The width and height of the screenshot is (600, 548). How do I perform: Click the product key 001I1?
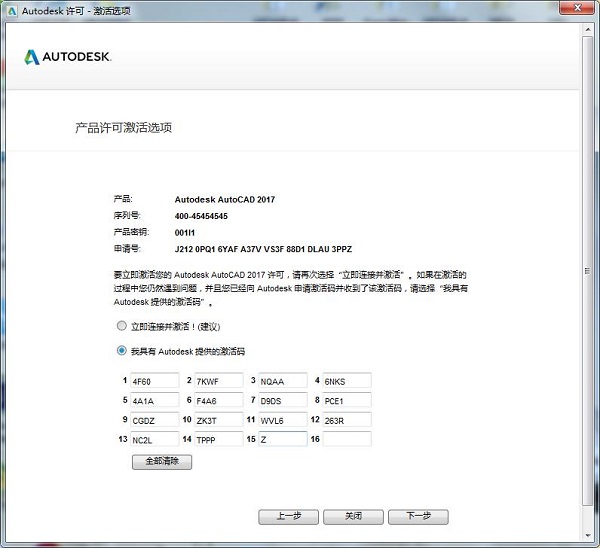[x=185, y=232]
